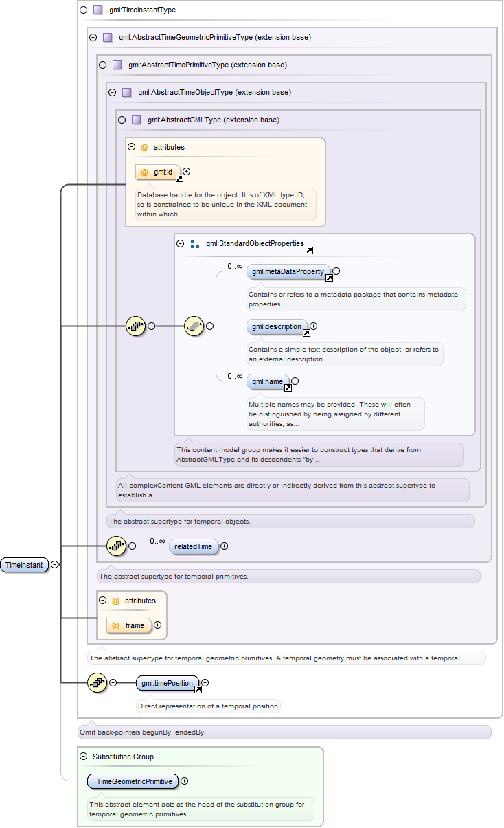
Task: Select the frame attribute node
Action: coord(129,625)
